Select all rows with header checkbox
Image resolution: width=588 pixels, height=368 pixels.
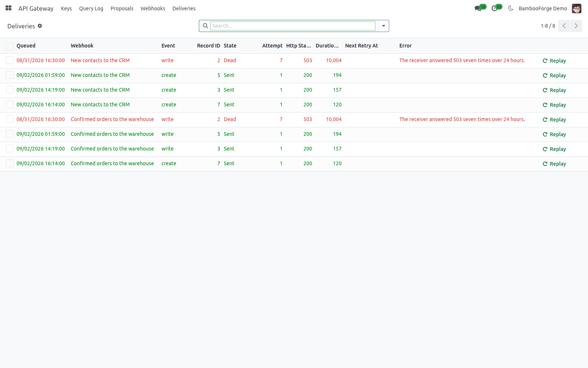pos(10,46)
